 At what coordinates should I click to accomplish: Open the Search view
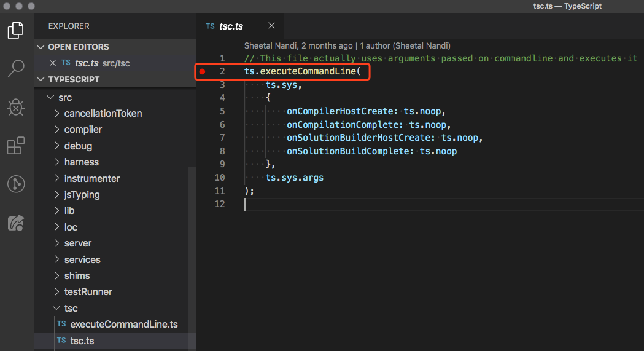(16, 68)
